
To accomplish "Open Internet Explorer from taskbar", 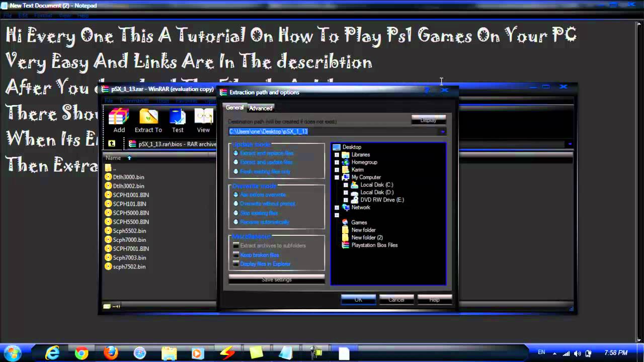I will pos(52,353).
